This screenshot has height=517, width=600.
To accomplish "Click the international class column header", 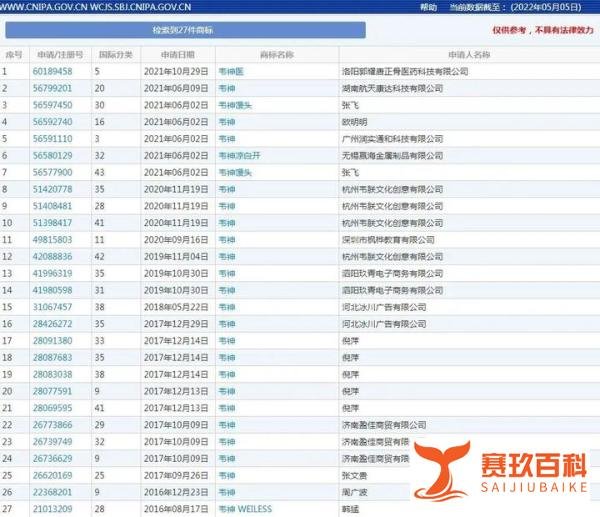I will click(x=116, y=55).
